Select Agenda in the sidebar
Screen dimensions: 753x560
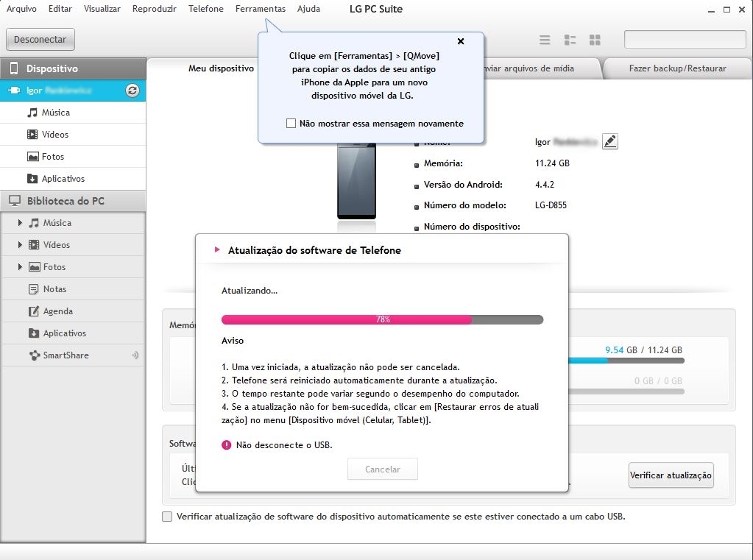pyautogui.click(x=73, y=311)
